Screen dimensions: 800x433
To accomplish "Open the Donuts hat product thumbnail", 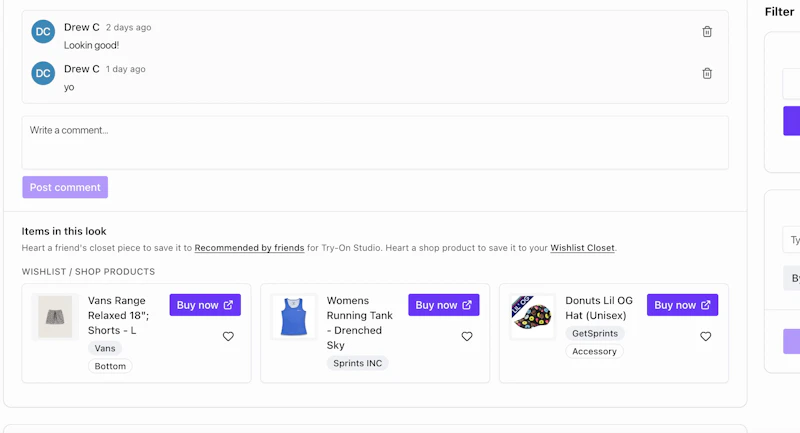I will pyautogui.click(x=532, y=317).
